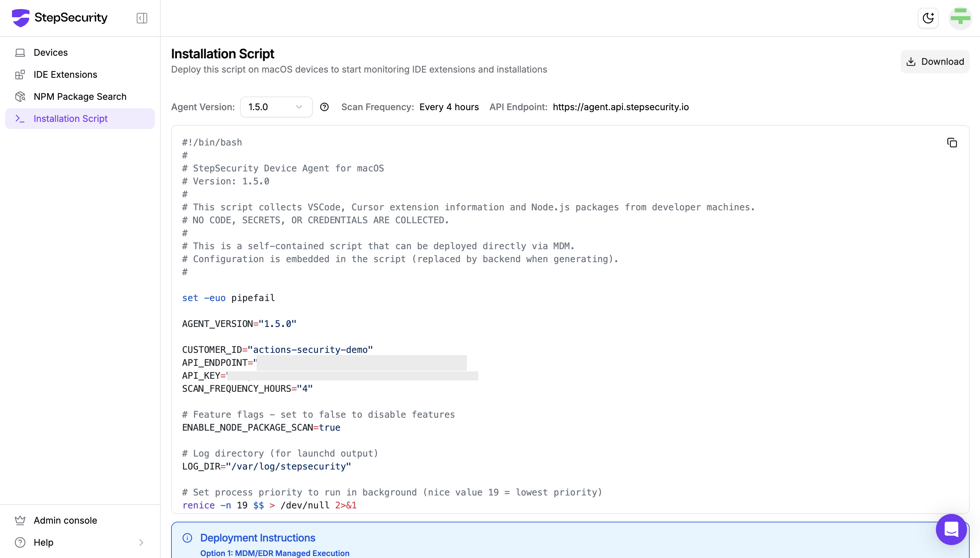Click the Devices laptop icon
The image size is (980, 558).
pyautogui.click(x=20, y=52)
